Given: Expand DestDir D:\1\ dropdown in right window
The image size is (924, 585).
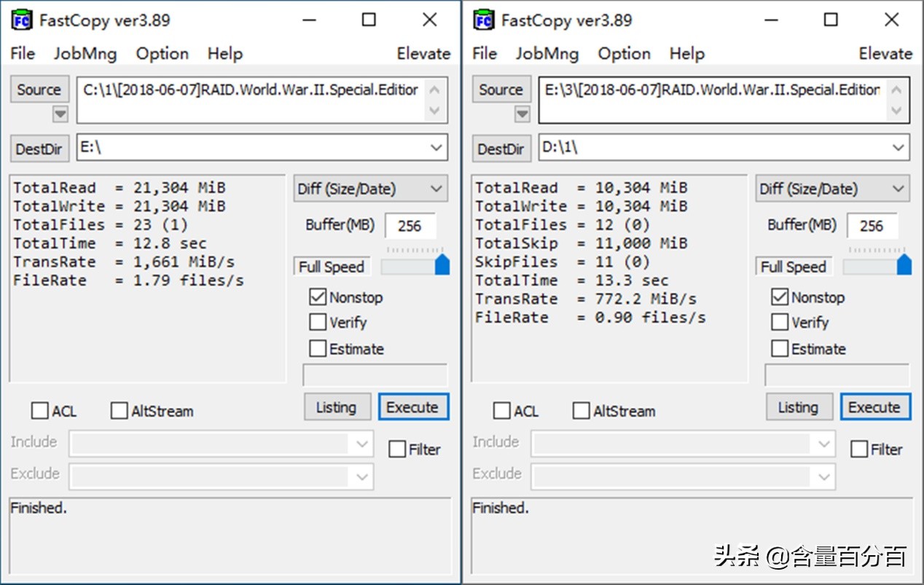Looking at the screenshot, I should (898, 148).
